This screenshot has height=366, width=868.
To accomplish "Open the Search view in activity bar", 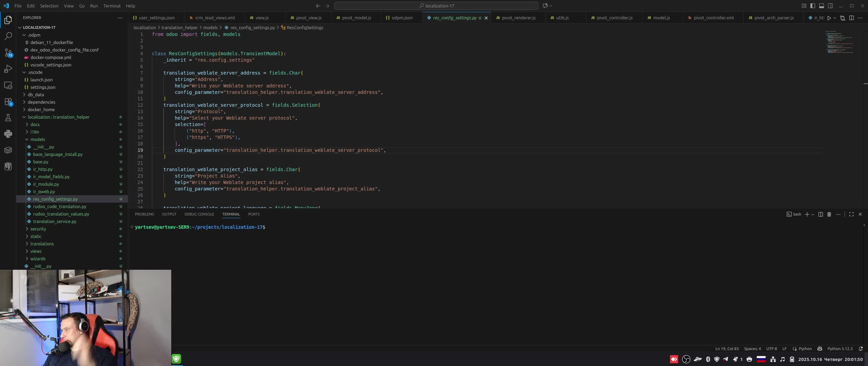I will pyautogui.click(x=8, y=36).
